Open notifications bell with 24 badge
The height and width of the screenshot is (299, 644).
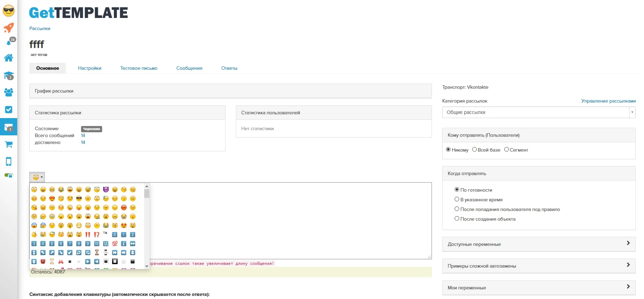click(x=10, y=41)
